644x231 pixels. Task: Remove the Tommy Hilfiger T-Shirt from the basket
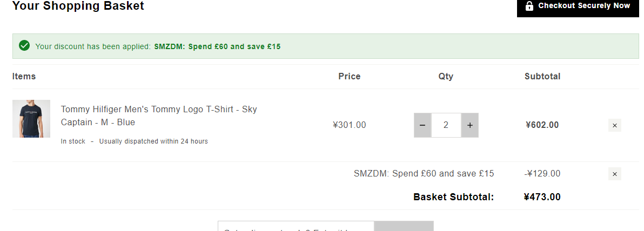[614, 125]
